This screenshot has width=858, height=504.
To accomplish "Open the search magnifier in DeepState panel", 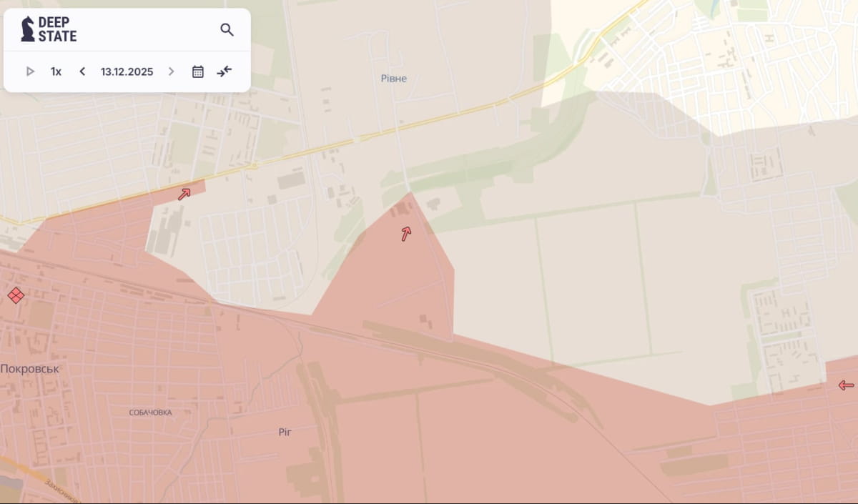I will click(227, 29).
